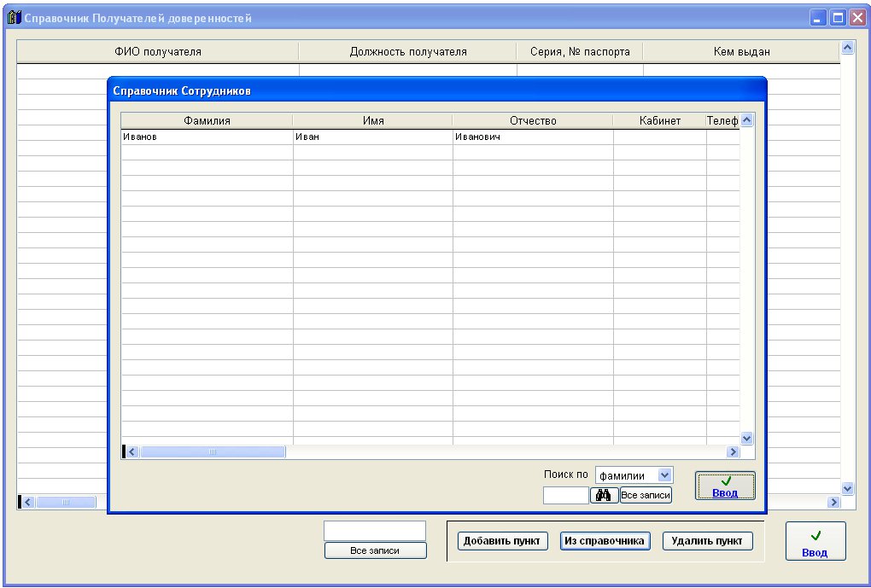Click the 'Добавить пункт' button
This screenshot has height=588, width=871.
[502, 541]
